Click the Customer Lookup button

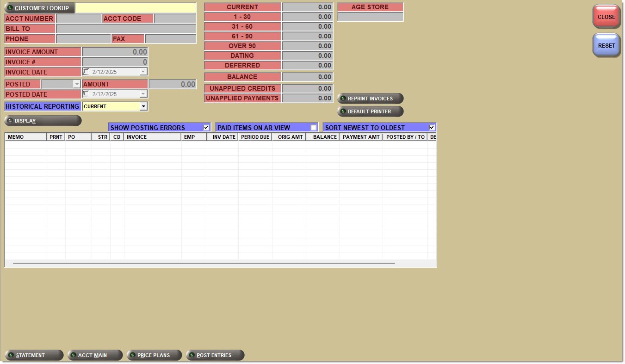tap(39, 8)
